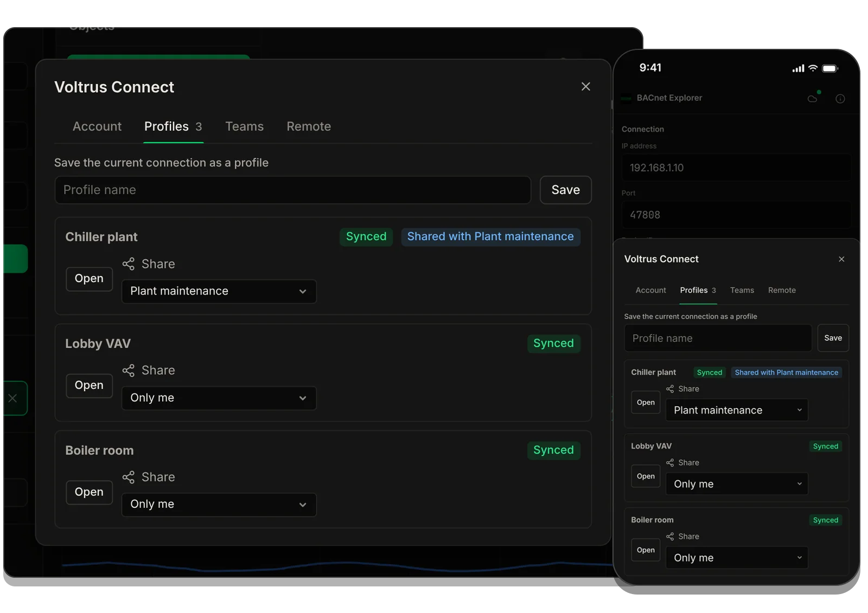Focus the desktop Profile name field
The width and height of the screenshot is (868, 613).
click(x=293, y=190)
